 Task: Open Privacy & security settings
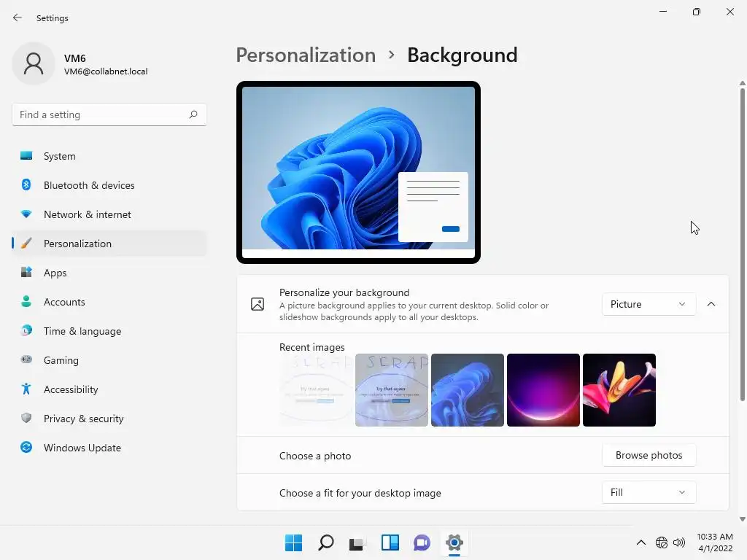click(x=109, y=419)
